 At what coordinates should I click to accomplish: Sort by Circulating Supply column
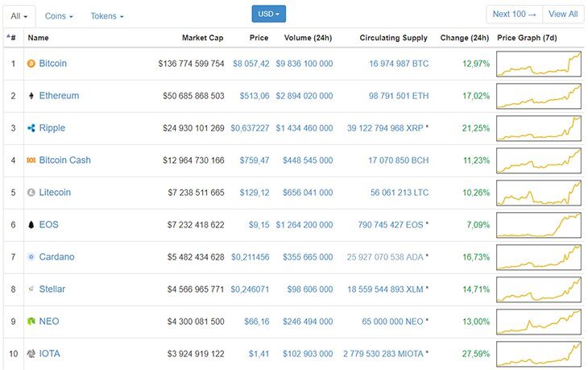point(393,38)
